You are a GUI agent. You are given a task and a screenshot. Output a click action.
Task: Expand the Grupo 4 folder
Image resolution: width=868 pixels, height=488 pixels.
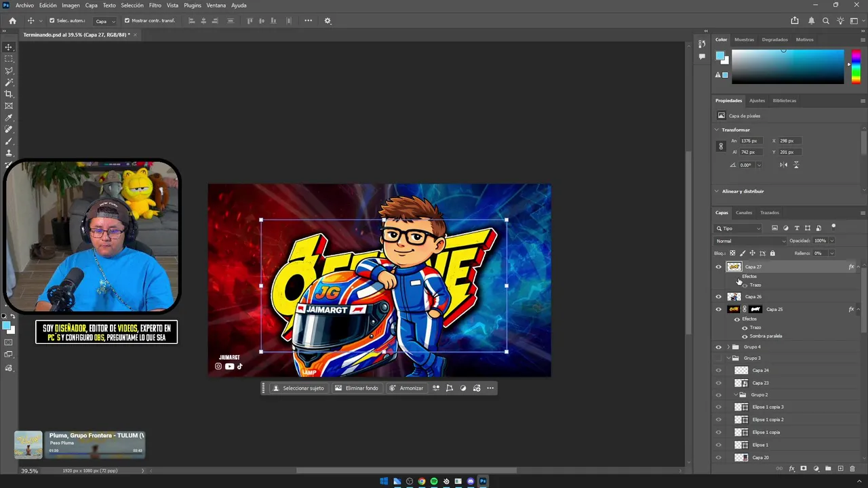tap(728, 347)
